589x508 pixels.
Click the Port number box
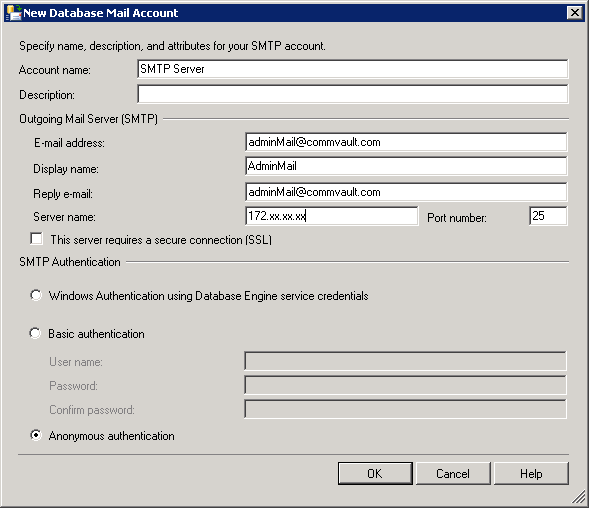click(548, 216)
